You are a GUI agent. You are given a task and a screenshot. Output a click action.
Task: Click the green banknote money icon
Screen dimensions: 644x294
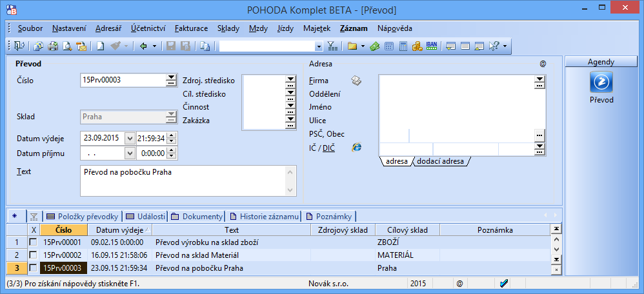(374, 46)
